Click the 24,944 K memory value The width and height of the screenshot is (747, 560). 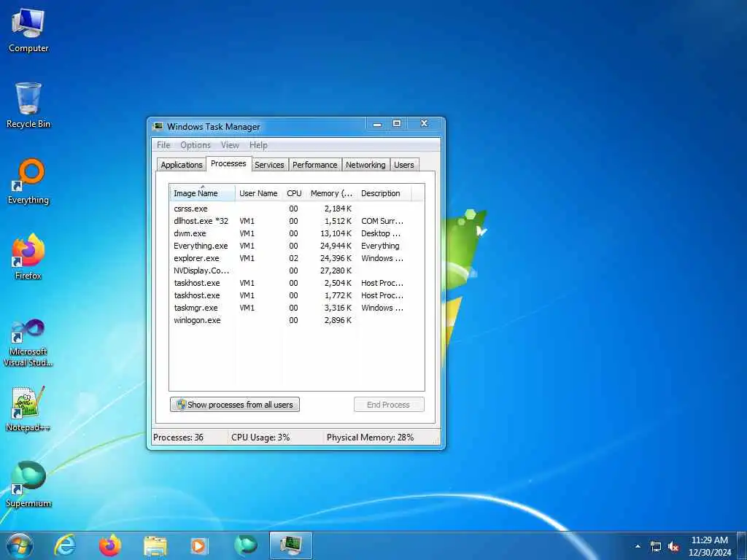tap(336, 246)
